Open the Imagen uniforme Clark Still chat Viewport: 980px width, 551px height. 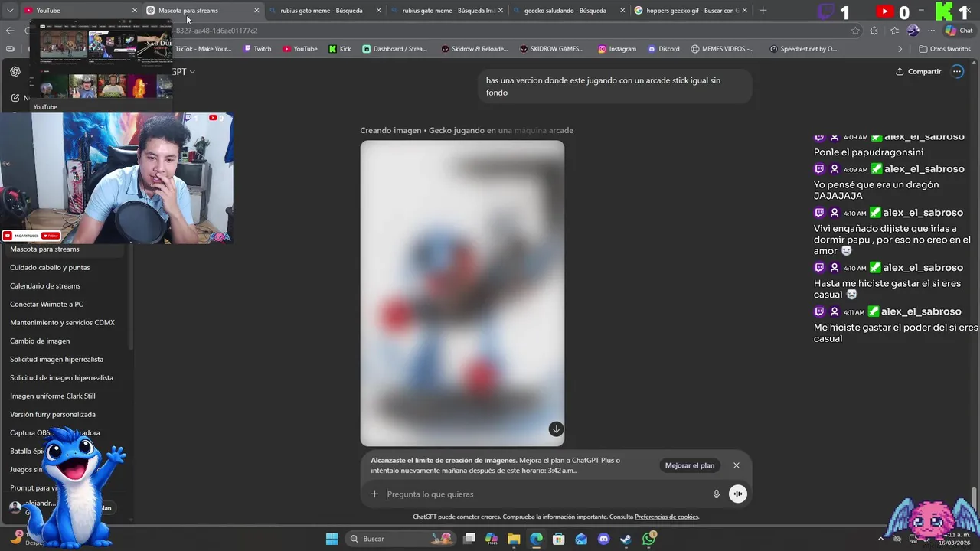[x=65, y=396]
